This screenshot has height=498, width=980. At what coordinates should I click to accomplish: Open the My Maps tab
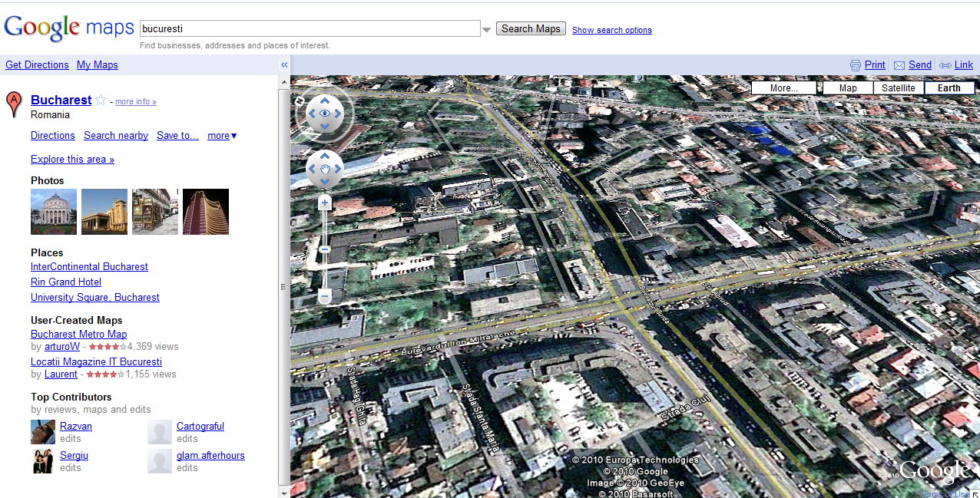pyautogui.click(x=98, y=65)
